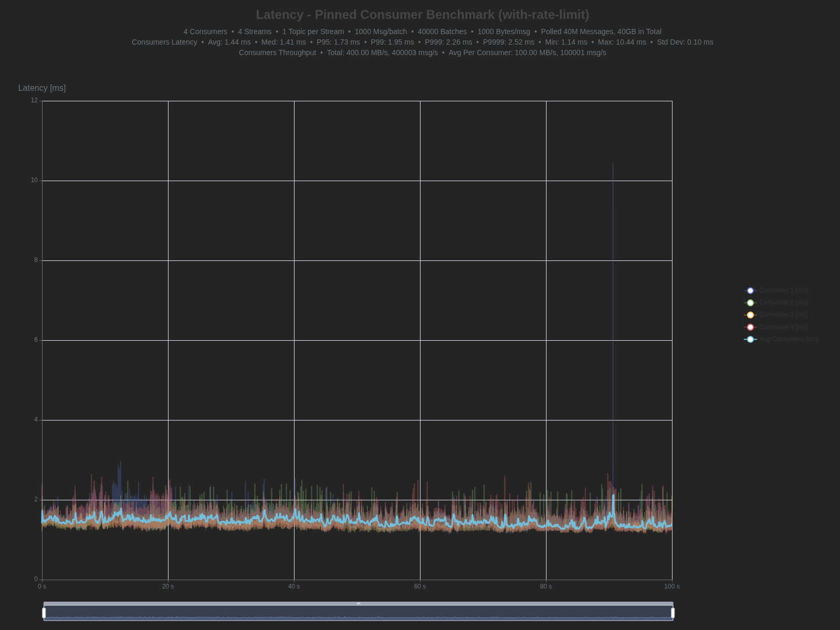Click the tall 10.44 ms spike peak
The image size is (840, 630).
pos(613,164)
